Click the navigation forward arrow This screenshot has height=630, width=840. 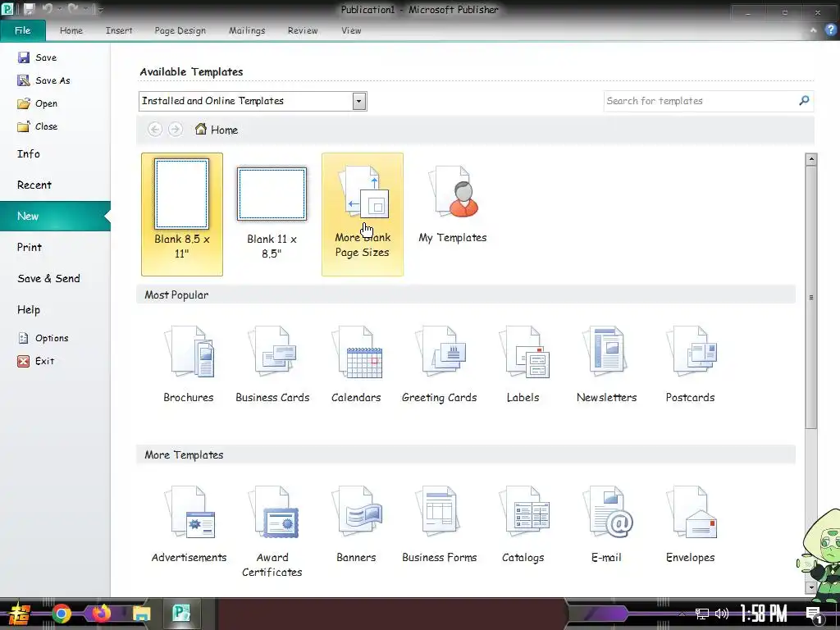coord(176,130)
